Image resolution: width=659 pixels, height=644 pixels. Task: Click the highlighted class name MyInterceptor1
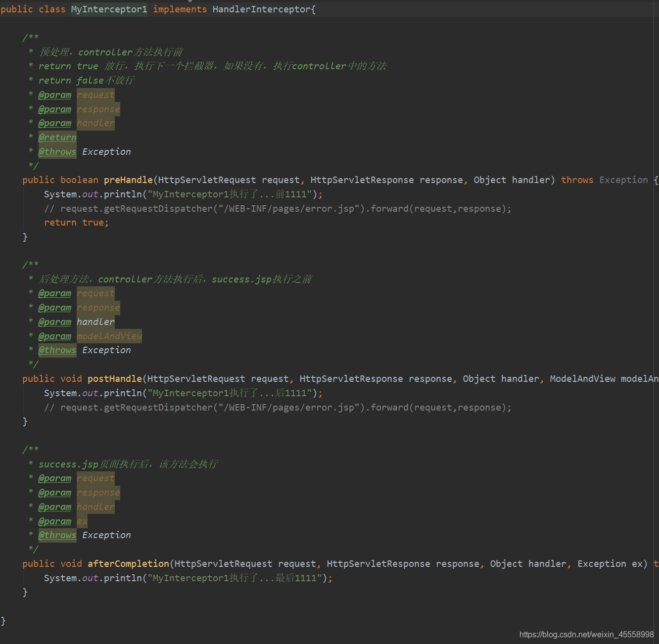click(109, 9)
